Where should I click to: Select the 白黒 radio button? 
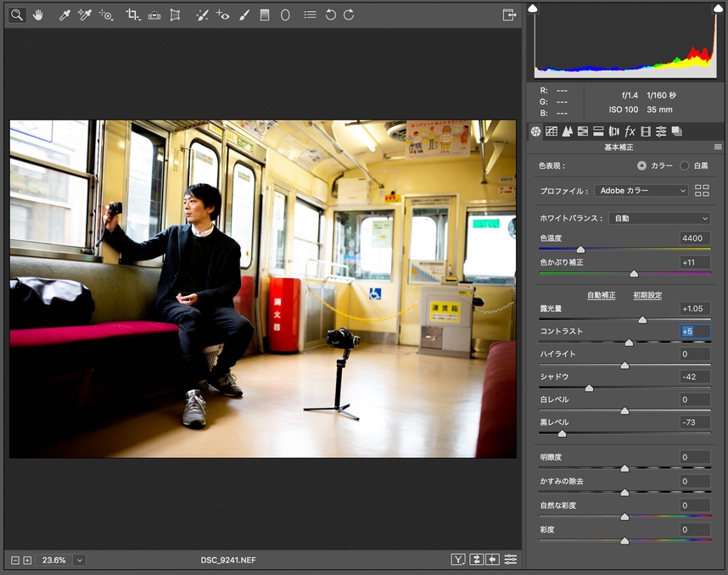685,165
